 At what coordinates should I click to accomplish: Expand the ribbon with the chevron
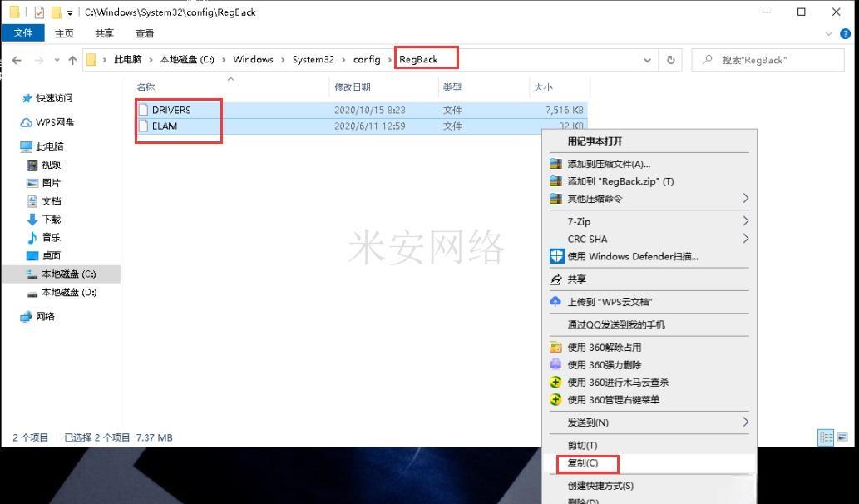[x=828, y=34]
